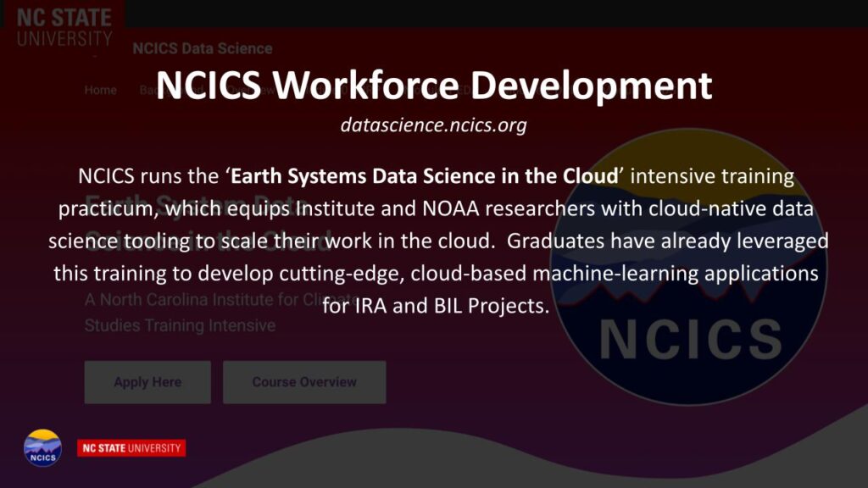868x488 pixels.
Task: Click 'Studies Training Intensive' text
Action: [x=180, y=325]
